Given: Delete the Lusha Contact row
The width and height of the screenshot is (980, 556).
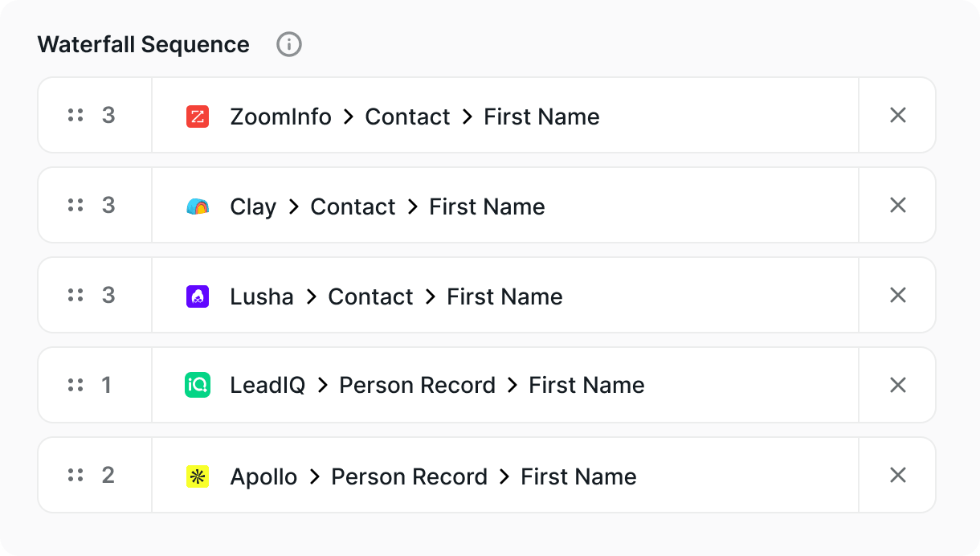Looking at the screenshot, I should (898, 296).
